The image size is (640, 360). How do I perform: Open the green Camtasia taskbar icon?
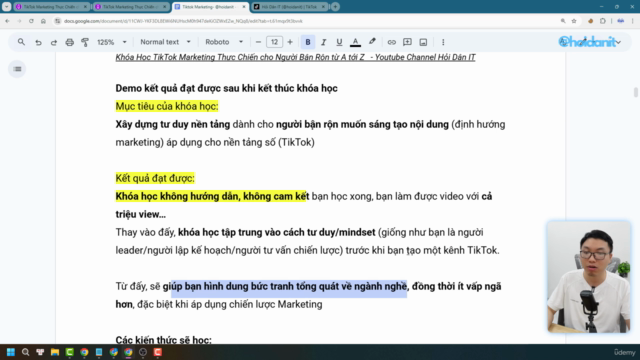tap(69, 352)
